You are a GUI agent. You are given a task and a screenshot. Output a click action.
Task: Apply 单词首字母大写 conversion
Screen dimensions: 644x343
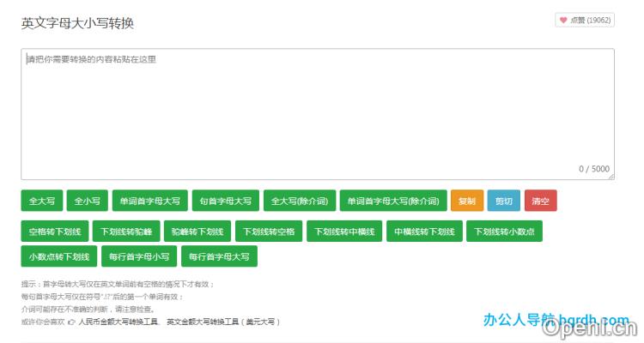point(149,201)
